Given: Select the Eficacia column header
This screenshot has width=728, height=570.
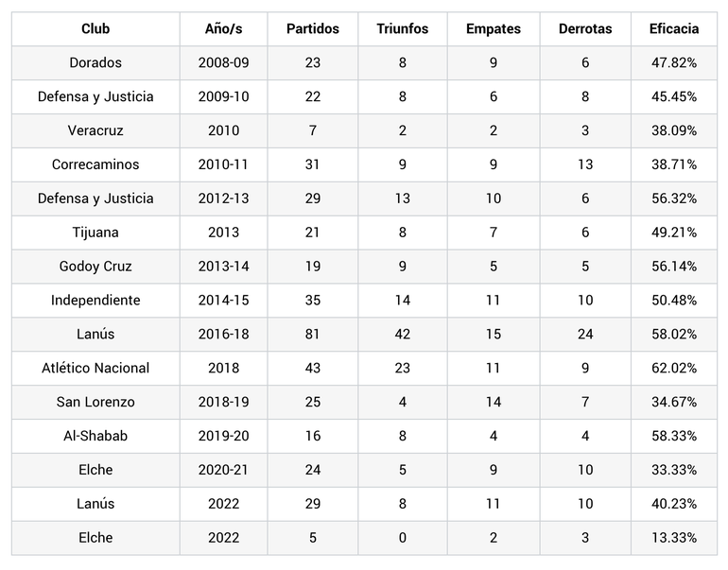Looking at the screenshot, I should (x=673, y=29).
